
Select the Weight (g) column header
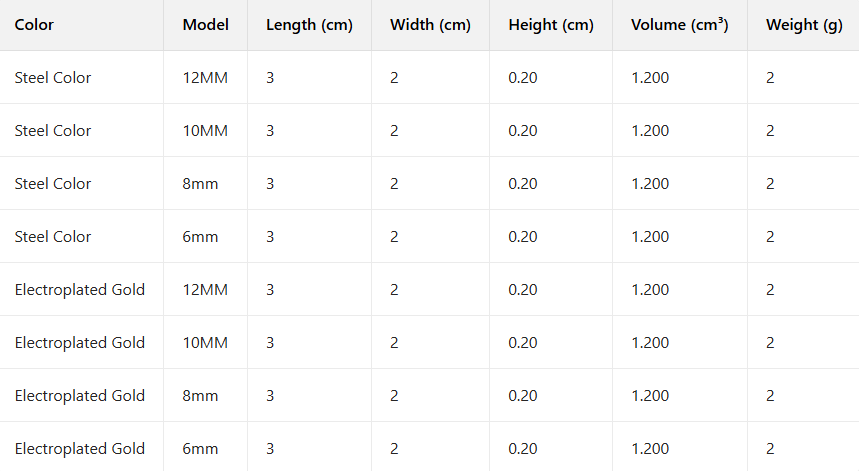(x=803, y=25)
